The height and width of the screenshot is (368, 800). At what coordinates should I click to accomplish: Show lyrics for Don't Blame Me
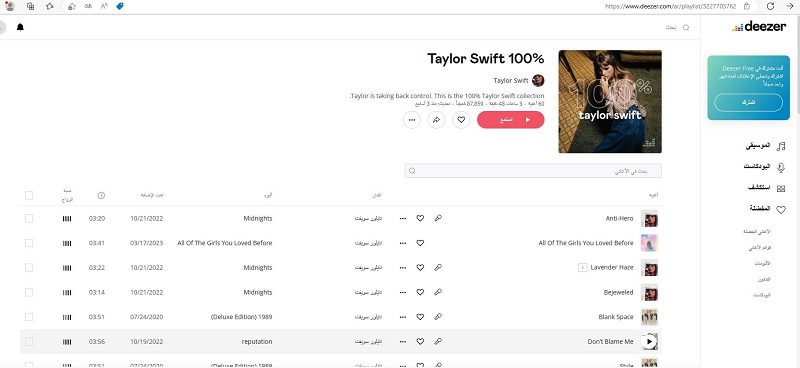coord(438,341)
